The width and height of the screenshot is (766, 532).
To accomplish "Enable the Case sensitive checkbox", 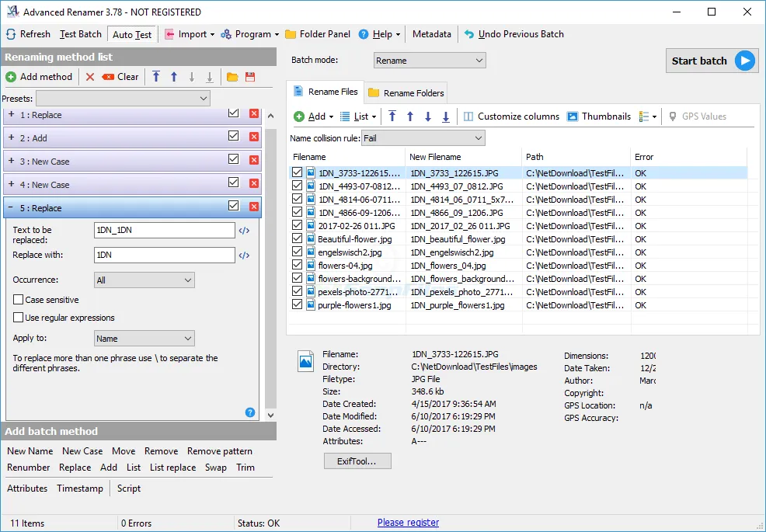I will pos(18,300).
